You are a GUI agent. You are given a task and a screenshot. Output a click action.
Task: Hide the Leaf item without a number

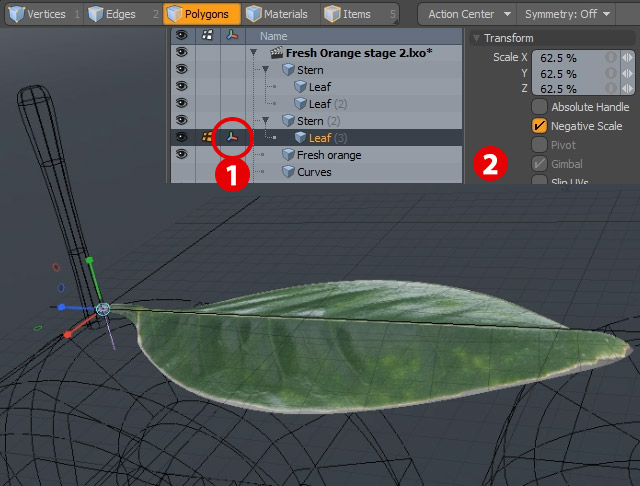point(182,87)
